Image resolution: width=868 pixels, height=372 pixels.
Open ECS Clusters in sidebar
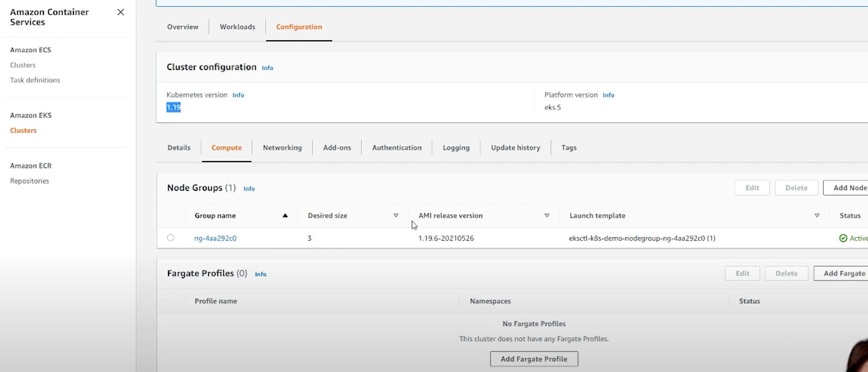23,65
